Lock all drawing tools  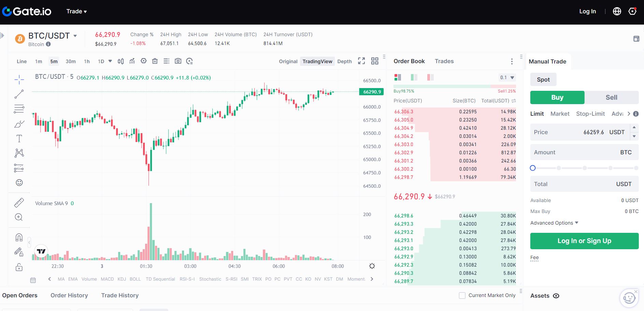point(19,267)
